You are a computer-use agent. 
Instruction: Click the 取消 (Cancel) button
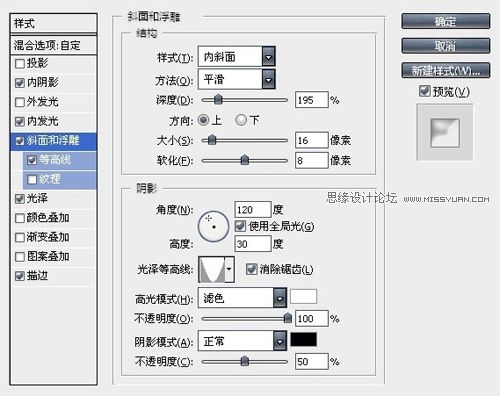tap(446, 46)
